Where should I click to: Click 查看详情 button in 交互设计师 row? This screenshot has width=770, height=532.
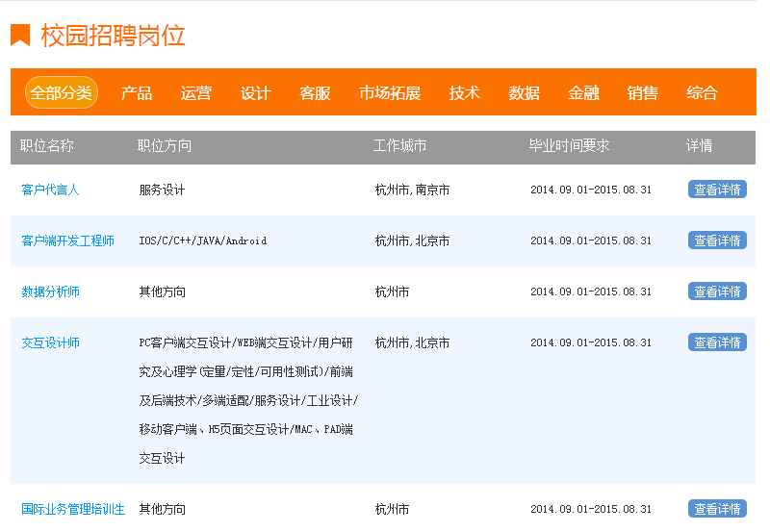coord(717,342)
